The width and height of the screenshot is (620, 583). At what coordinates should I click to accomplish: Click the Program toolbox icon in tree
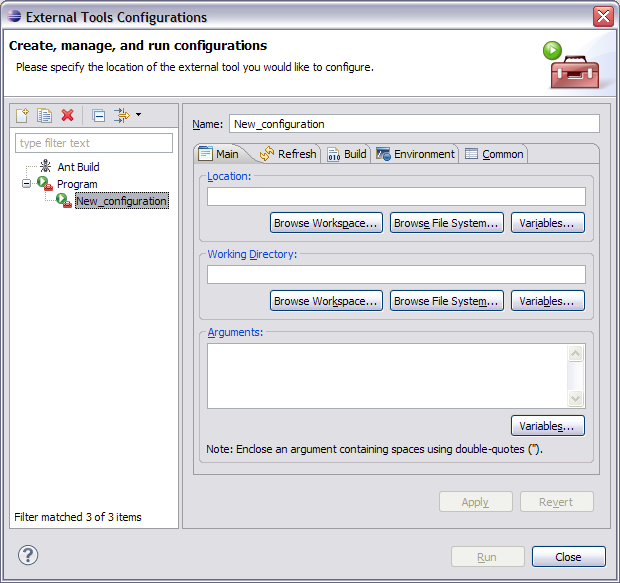pyautogui.click(x=45, y=183)
